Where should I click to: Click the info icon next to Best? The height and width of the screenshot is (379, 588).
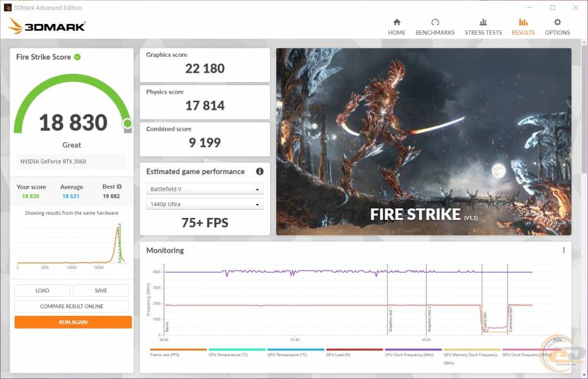(119, 186)
